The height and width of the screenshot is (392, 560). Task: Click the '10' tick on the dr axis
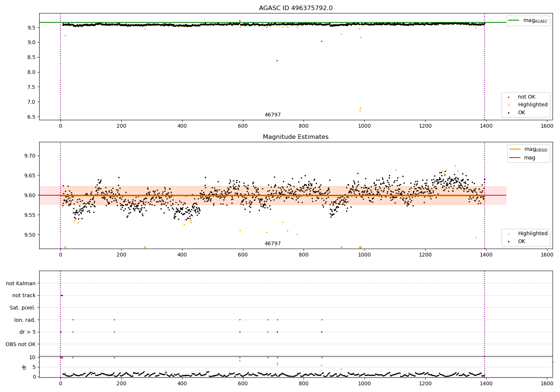point(32,357)
